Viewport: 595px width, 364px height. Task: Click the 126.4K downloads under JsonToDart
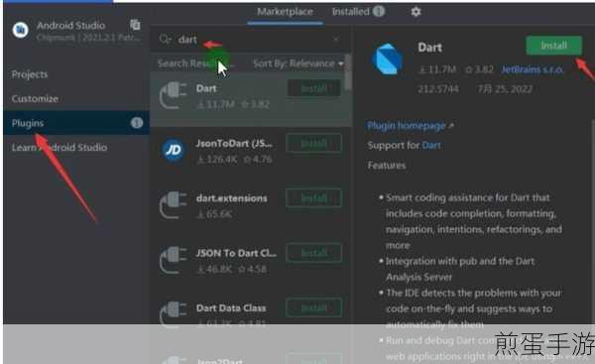point(217,160)
